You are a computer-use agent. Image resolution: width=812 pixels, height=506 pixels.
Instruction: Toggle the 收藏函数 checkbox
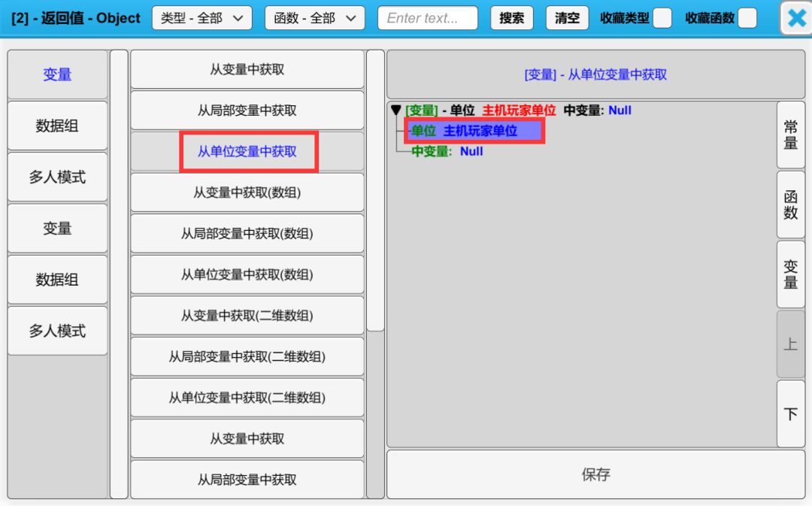pos(747,18)
